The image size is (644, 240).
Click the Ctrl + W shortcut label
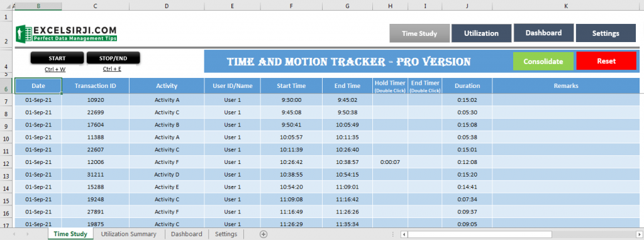click(55, 69)
